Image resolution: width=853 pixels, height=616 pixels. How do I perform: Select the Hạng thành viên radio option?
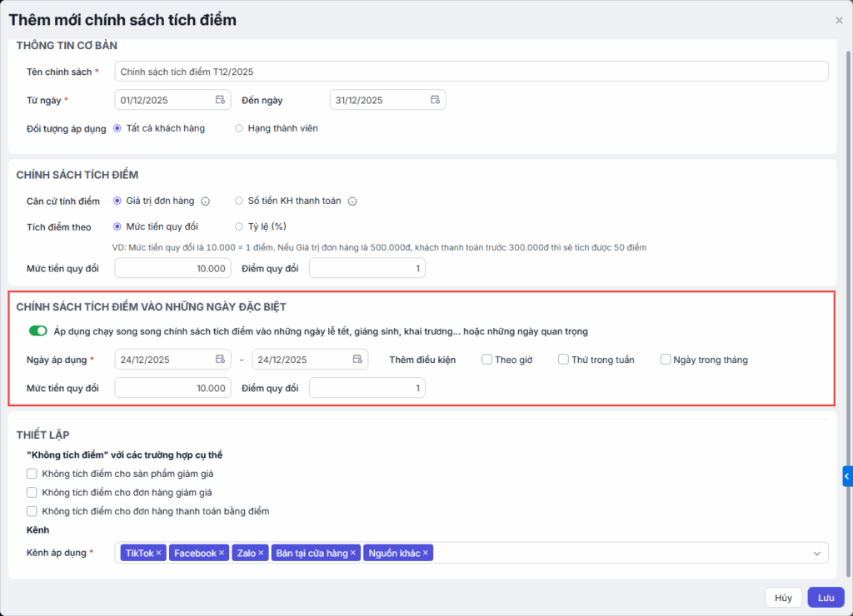click(x=239, y=128)
